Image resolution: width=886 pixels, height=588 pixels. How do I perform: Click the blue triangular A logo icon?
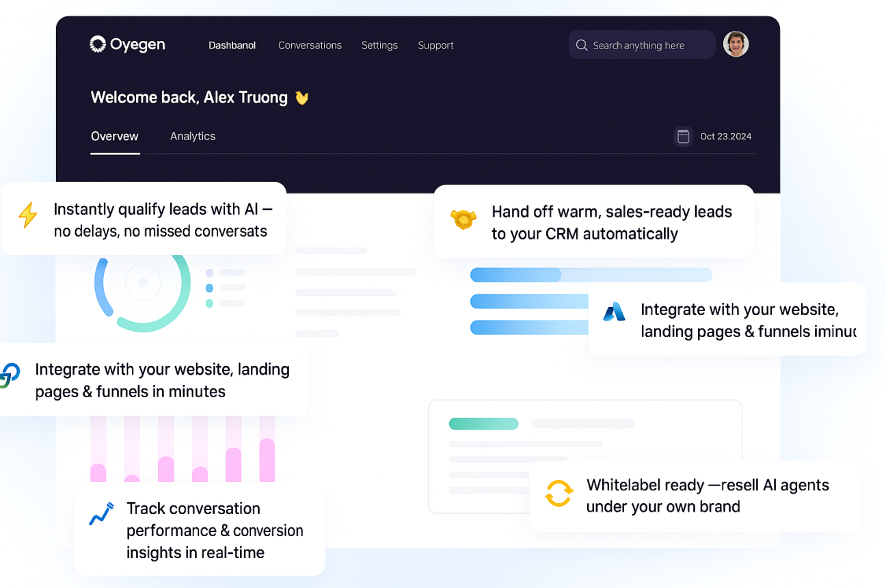[614, 312]
